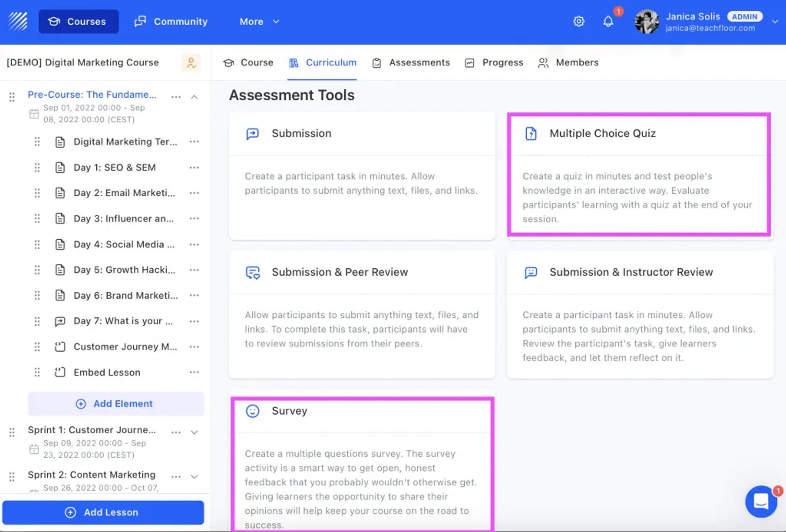786x532 pixels.
Task: Switch to the Course tab
Action: click(x=248, y=62)
